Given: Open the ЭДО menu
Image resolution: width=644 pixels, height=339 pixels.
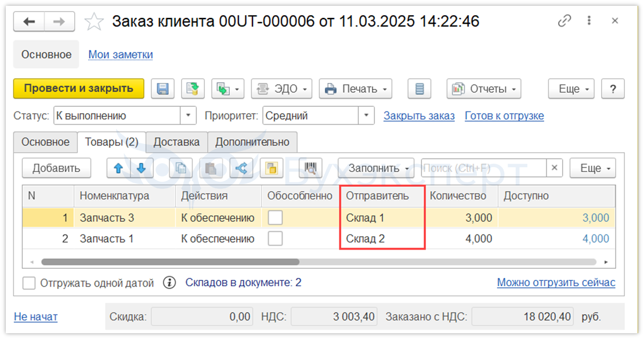Looking at the screenshot, I should 281,89.
